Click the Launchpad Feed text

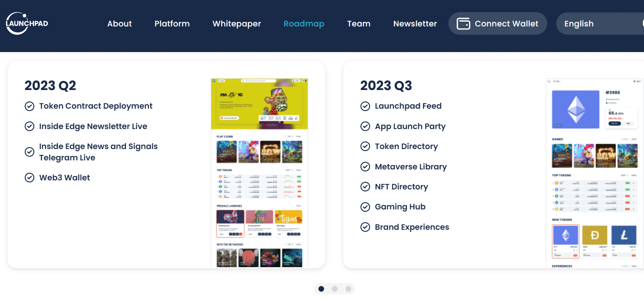pos(408,106)
